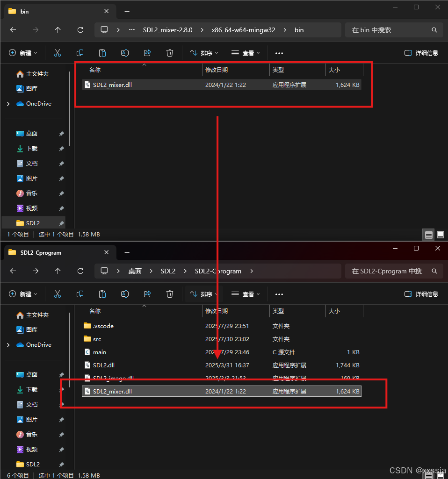Toggle details view in bin window status bar

(429, 234)
